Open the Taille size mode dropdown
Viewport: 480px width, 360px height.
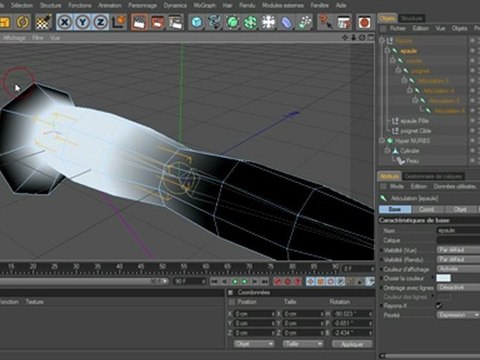(303, 344)
